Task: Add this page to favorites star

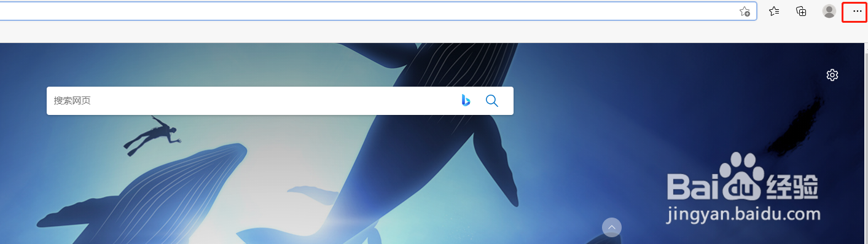Action: coord(744,12)
